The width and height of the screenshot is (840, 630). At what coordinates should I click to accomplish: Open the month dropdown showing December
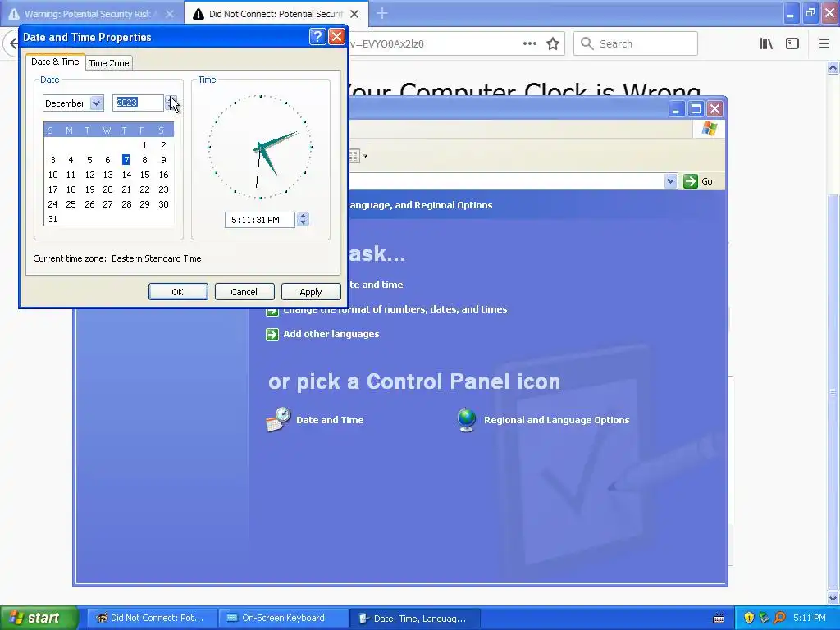(97, 103)
